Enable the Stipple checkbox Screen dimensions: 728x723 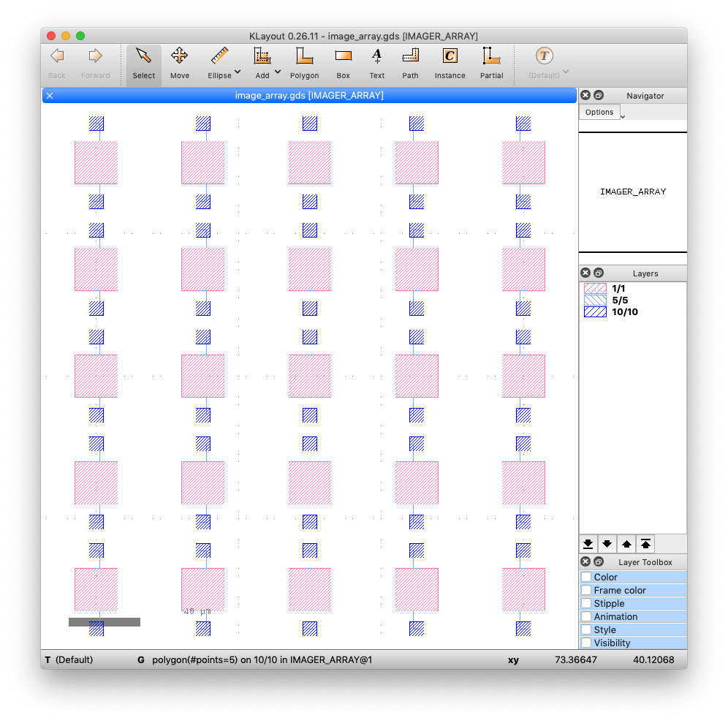[586, 603]
